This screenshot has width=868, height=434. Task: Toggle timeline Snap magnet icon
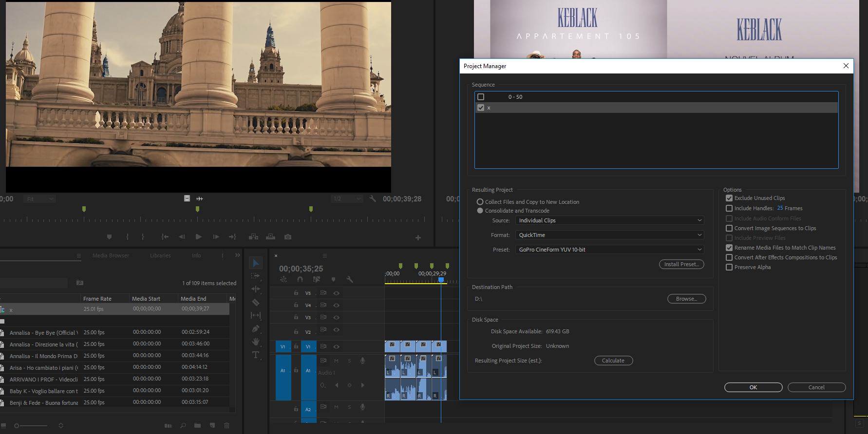(300, 279)
